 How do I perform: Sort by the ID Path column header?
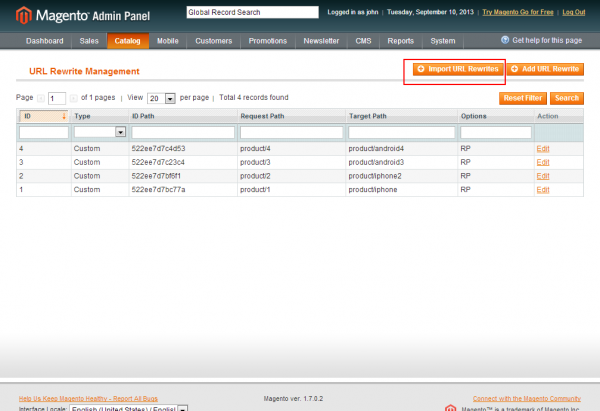[x=143, y=116]
